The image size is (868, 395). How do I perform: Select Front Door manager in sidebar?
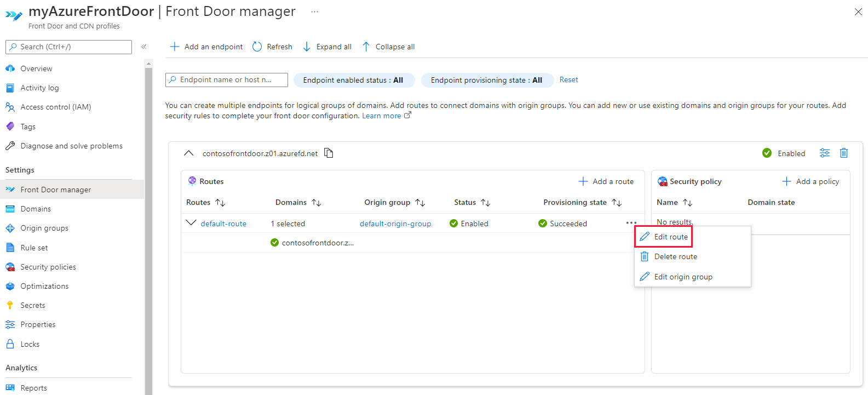pos(72,190)
